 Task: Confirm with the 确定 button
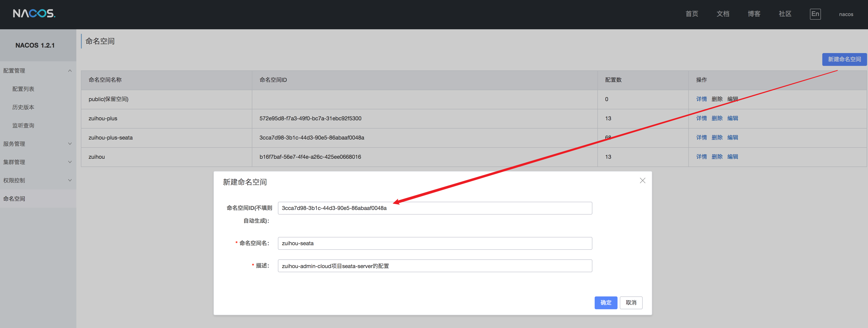605,303
